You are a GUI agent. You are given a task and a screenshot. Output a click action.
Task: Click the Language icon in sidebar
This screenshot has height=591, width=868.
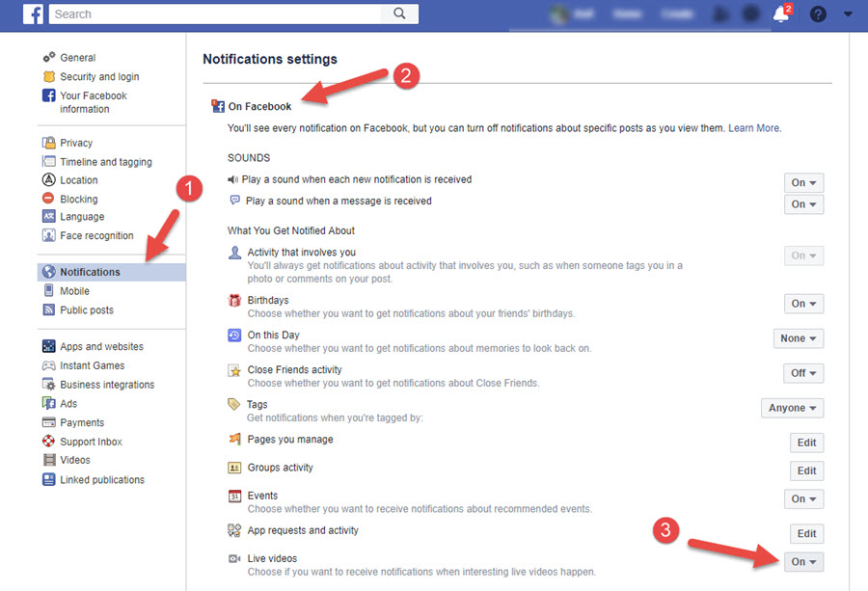click(49, 216)
